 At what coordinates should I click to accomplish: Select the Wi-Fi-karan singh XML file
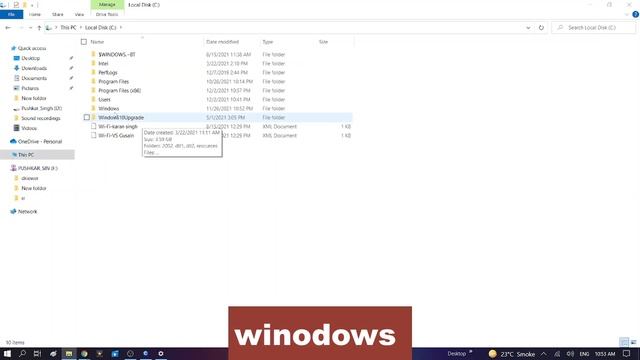pos(118,127)
